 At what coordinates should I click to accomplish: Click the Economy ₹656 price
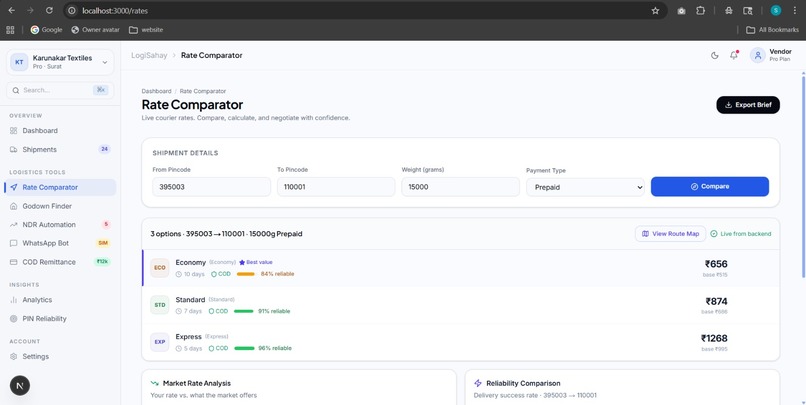(x=716, y=264)
